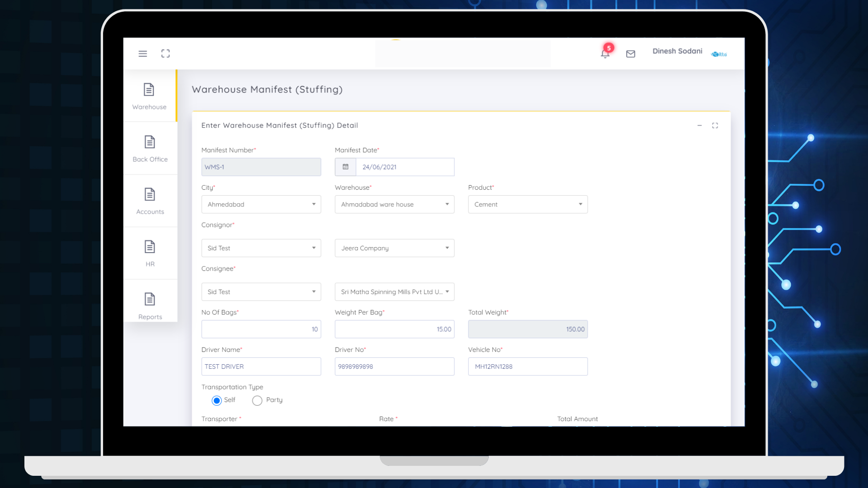Open the HR sidebar section
Image resolution: width=868 pixels, height=488 pixels.
pyautogui.click(x=150, y=253)
